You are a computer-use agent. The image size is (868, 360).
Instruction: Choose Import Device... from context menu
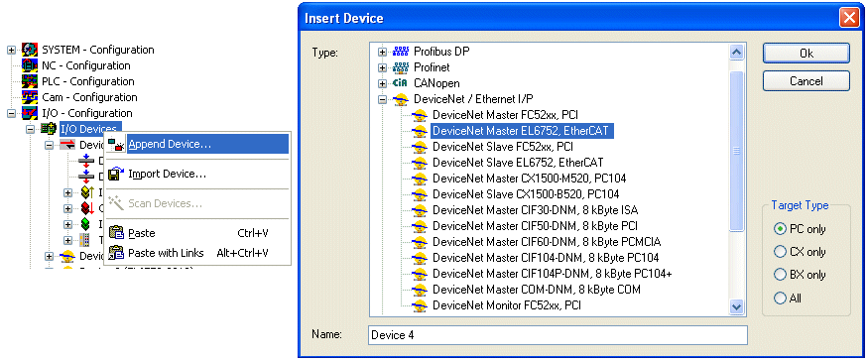point(196,174)
